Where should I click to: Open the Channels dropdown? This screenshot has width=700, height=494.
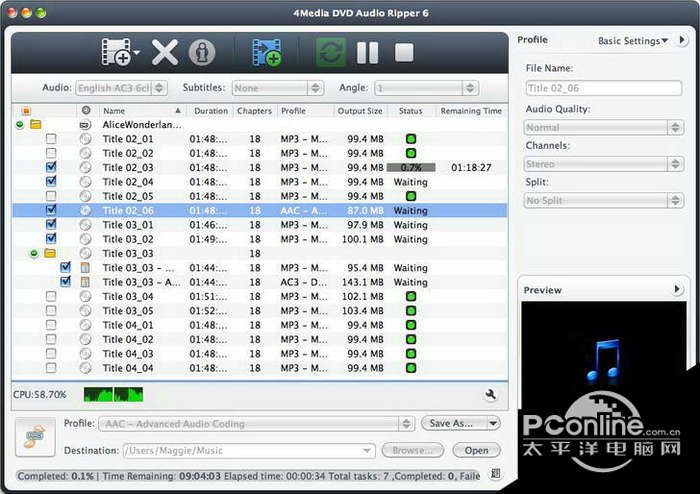604,164
